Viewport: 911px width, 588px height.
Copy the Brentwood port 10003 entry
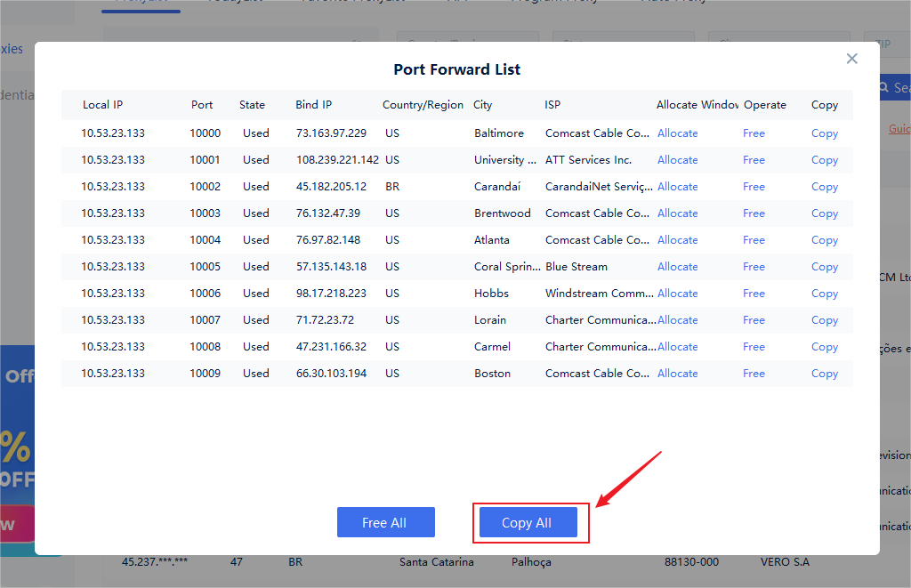point(824,213)
